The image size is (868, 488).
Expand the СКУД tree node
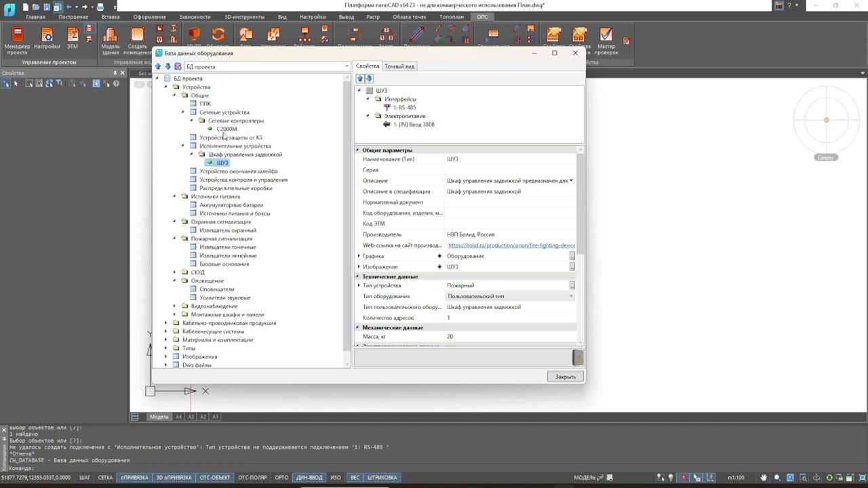point(174,272)
